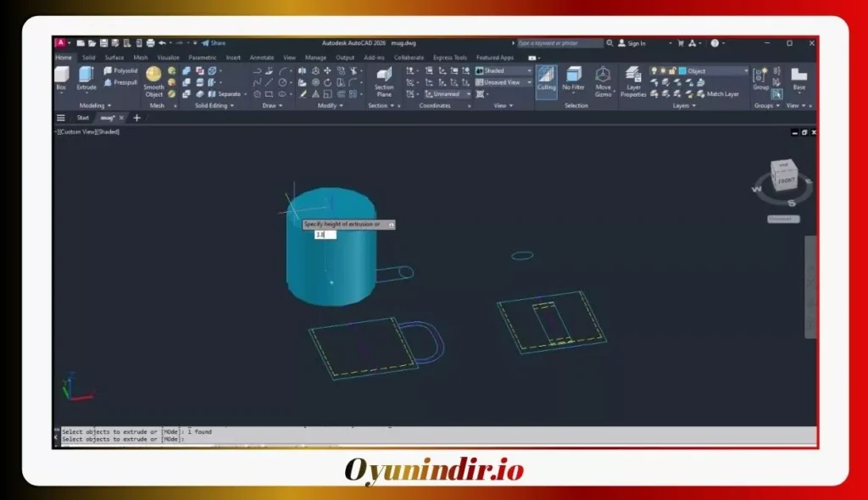Click the Circle draw tool
This screenshot has height=500, width=868.
(x=282, y=82)
